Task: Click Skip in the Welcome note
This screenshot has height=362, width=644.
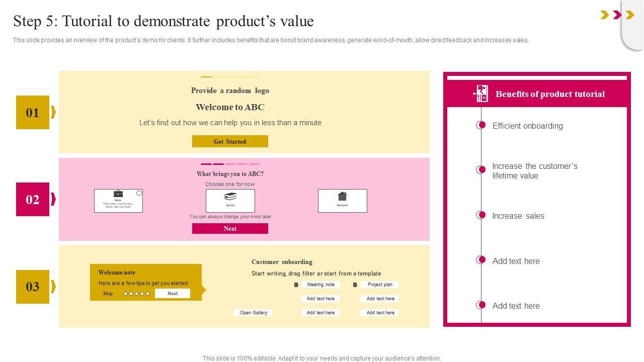Action: coord(108,294)
